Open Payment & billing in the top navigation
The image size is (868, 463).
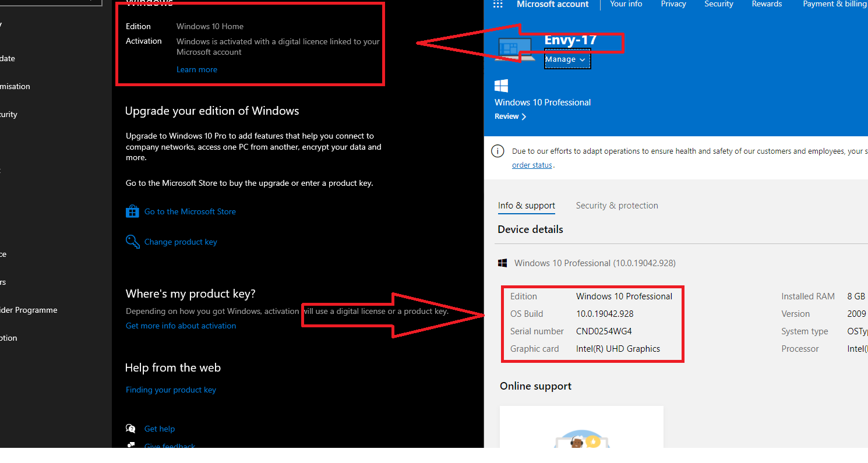coord(834,4)
